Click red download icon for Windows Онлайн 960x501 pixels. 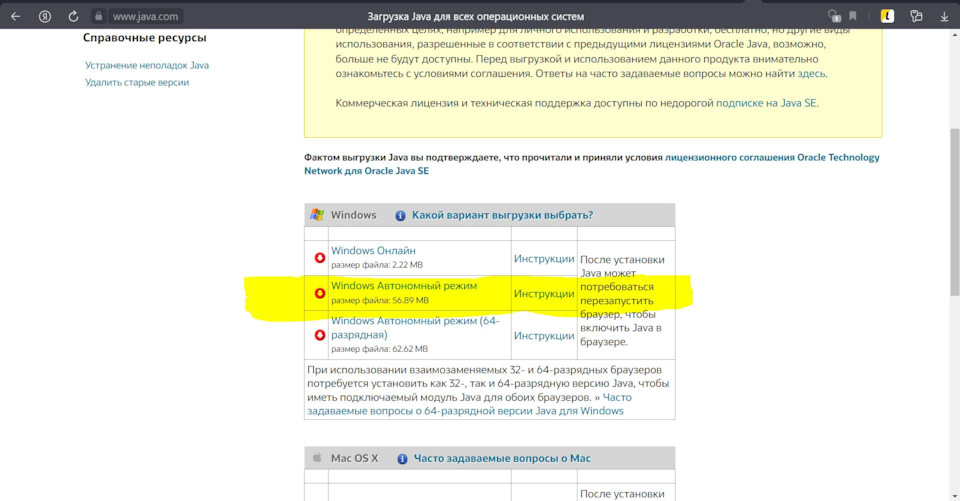320,258
